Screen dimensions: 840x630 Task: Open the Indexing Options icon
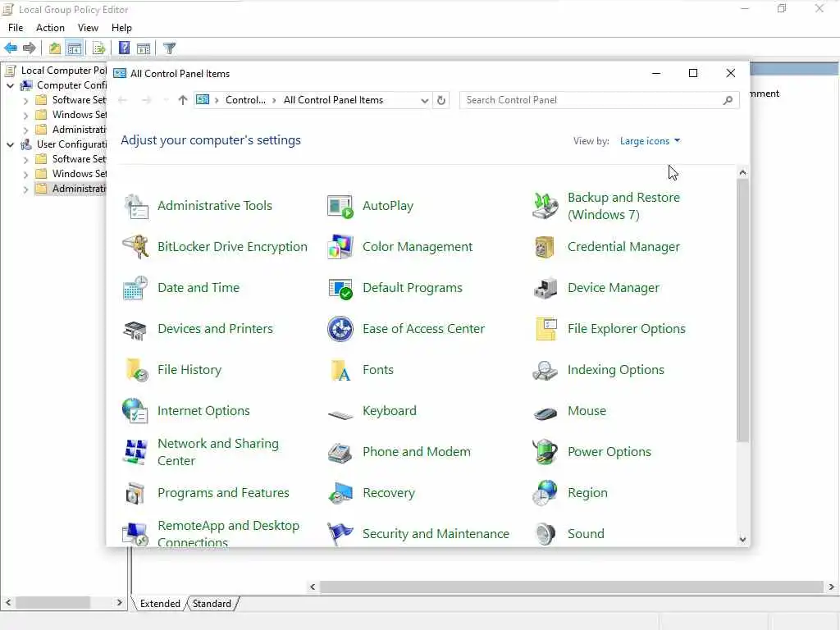pos(546,370)
